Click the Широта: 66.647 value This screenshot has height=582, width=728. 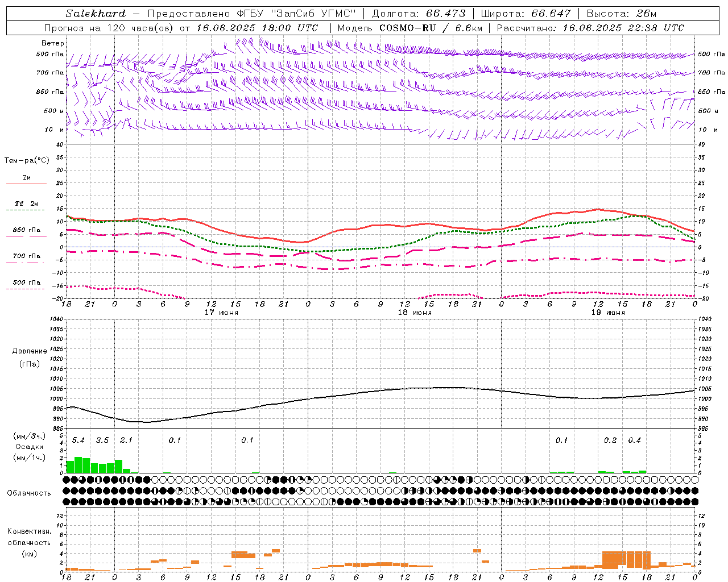[526, 14]
